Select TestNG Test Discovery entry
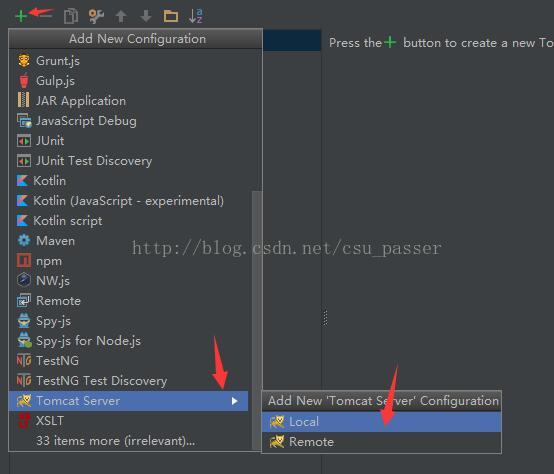554x474 pixels. coord(128,381)
